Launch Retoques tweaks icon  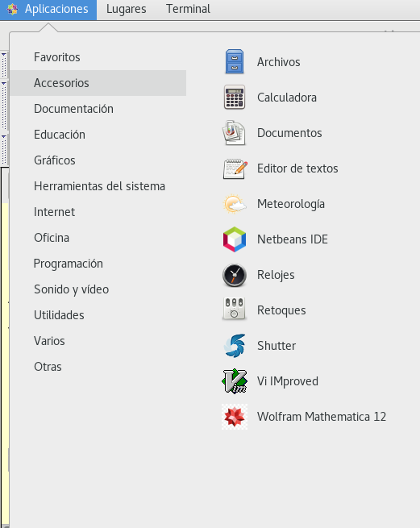click(235, 309)
